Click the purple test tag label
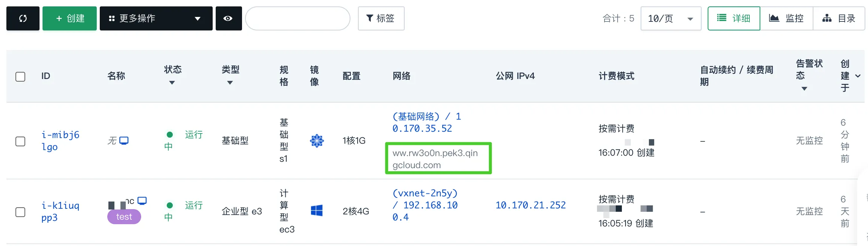 tap(124, 217)
